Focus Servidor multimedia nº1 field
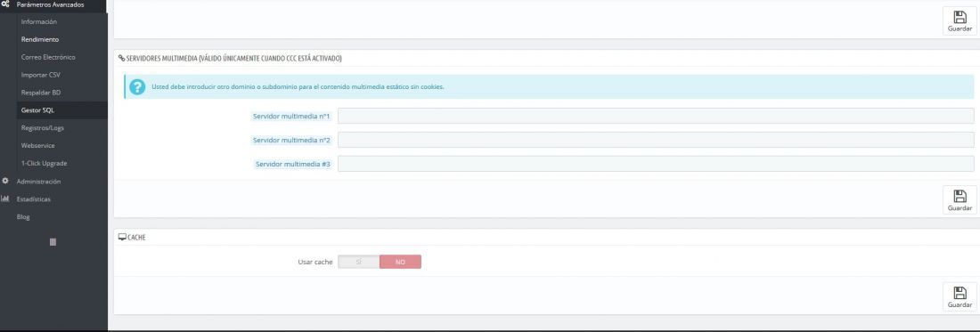The height and width of the screenshot is (332, 980). coord(656,116)
